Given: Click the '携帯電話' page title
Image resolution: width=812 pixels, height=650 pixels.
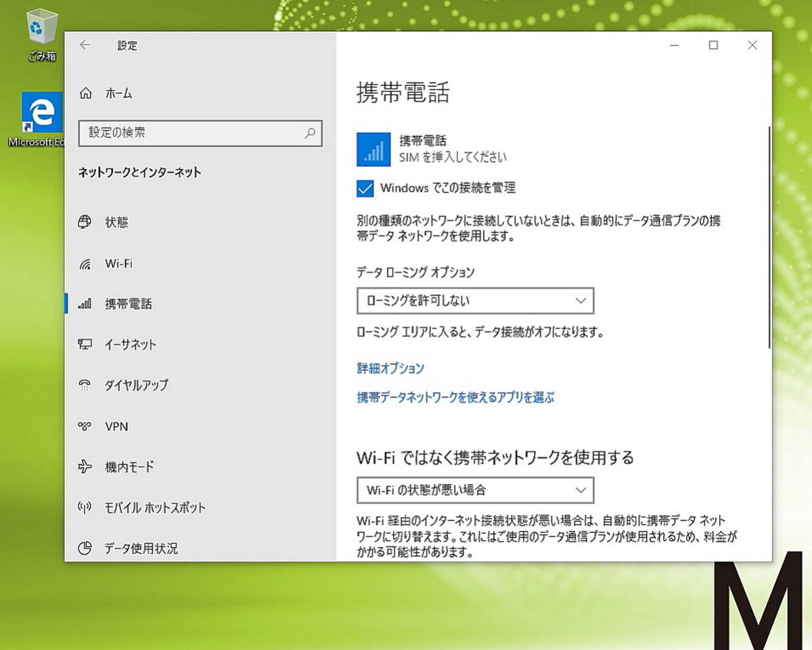Looking at the screenshot, I should pos(403,93).
